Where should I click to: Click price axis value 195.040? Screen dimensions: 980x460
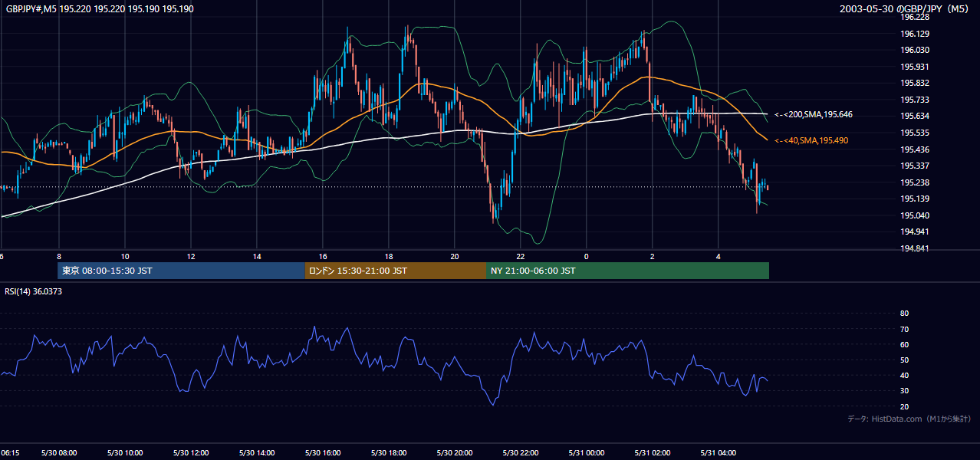916,215
